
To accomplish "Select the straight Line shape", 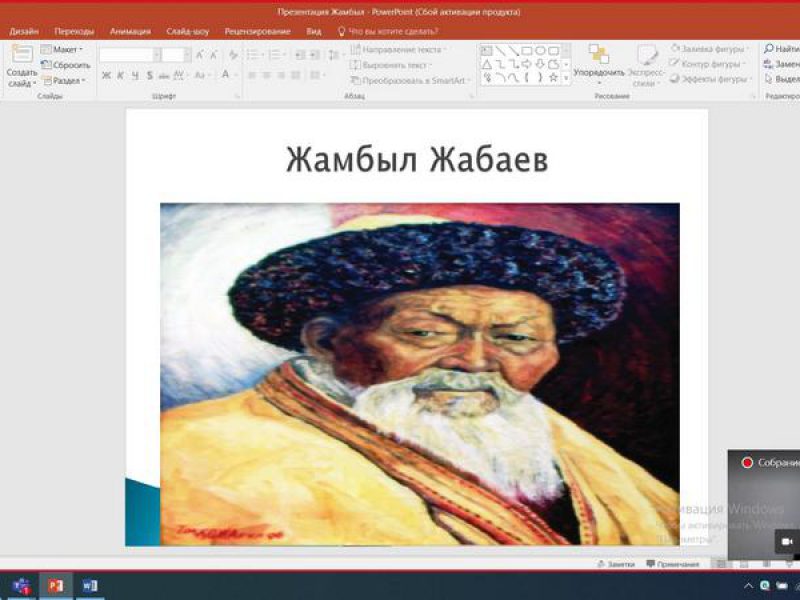I will pos(500,51).
